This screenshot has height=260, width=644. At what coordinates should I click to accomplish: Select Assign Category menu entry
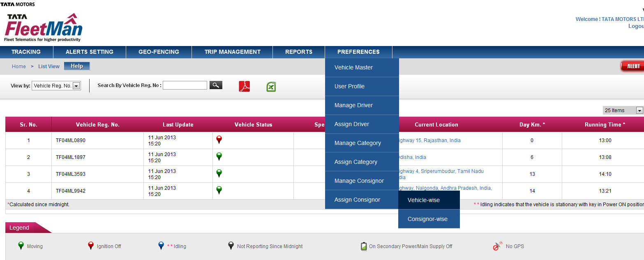pyautogui.click(x=362, y=162)
